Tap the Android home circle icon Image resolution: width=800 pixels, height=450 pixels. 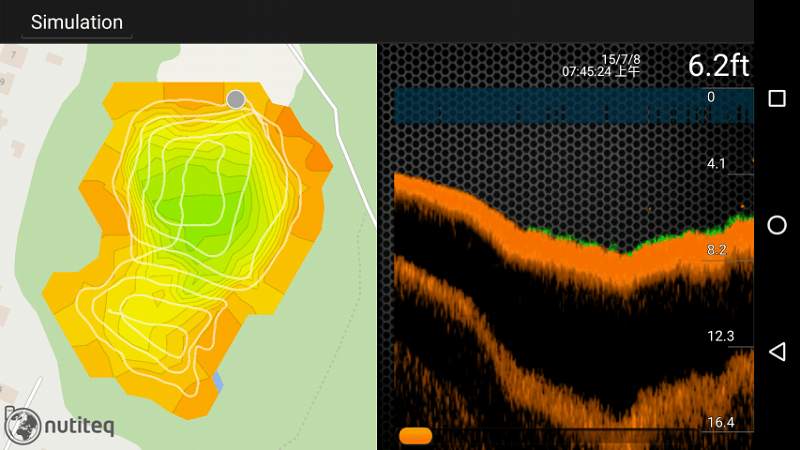click(777, 225)
